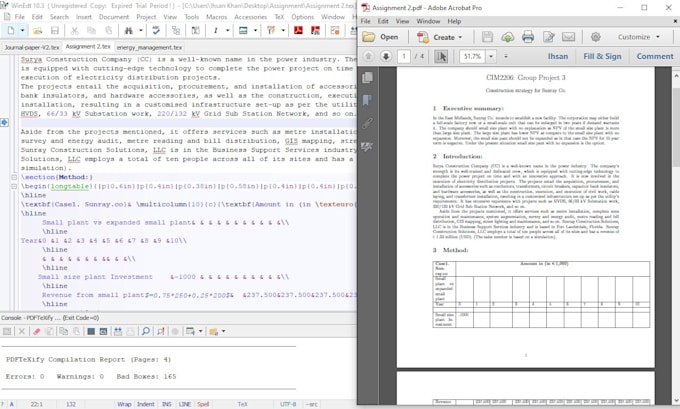Click the PDF preview icon in WinEdt
This screenshot has height=409, width=680.
point(298,30)
